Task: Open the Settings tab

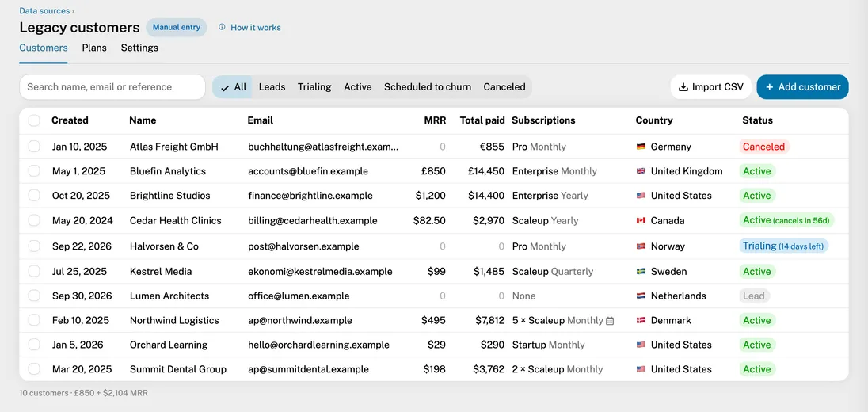Action: point(139,48)
